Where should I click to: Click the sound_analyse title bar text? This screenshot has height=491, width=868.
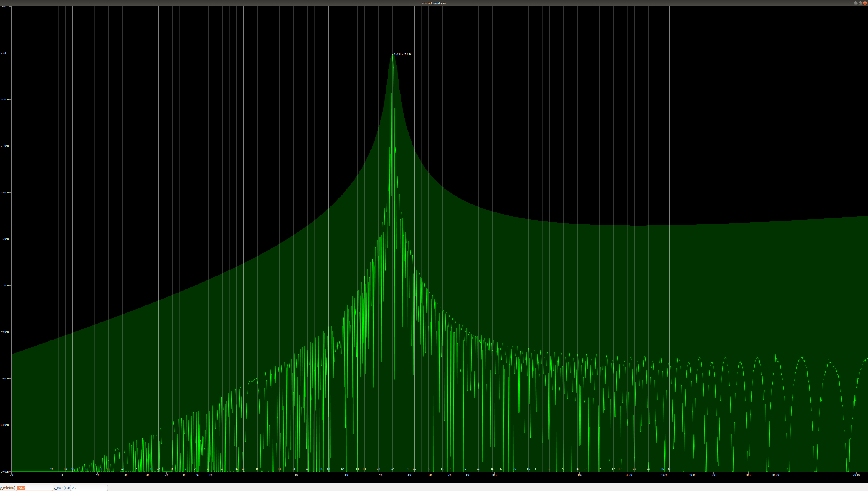point(434,3)
